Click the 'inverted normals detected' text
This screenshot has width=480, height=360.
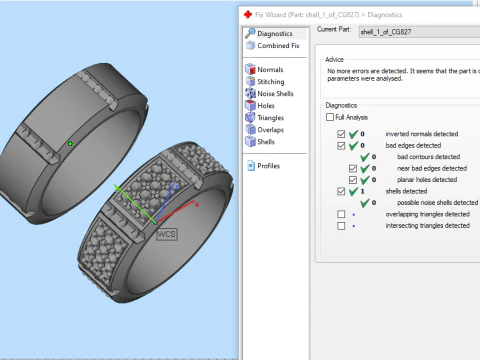[422, 134]
